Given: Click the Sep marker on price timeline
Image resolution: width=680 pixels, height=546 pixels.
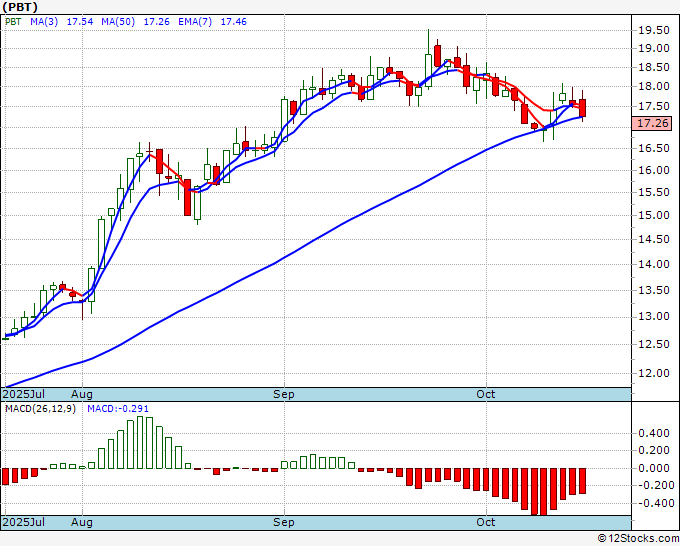Looking at the screenshot, I should tap(284, 394).
